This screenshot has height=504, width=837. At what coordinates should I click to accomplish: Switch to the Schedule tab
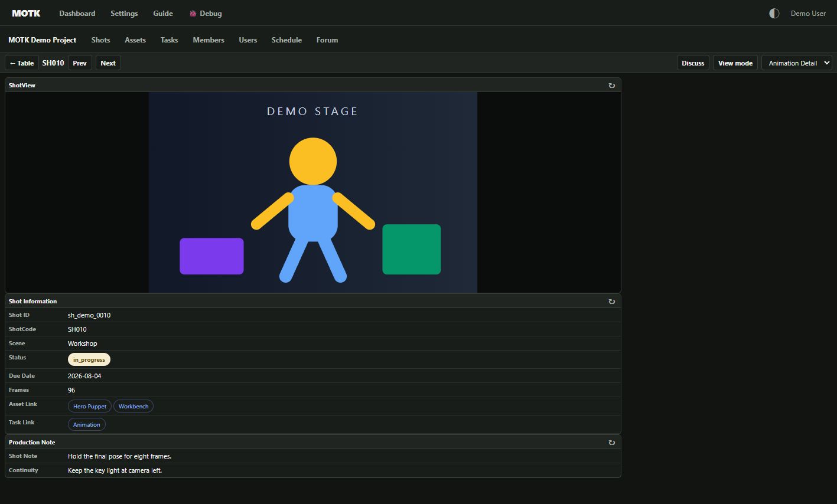pos(286,40)
